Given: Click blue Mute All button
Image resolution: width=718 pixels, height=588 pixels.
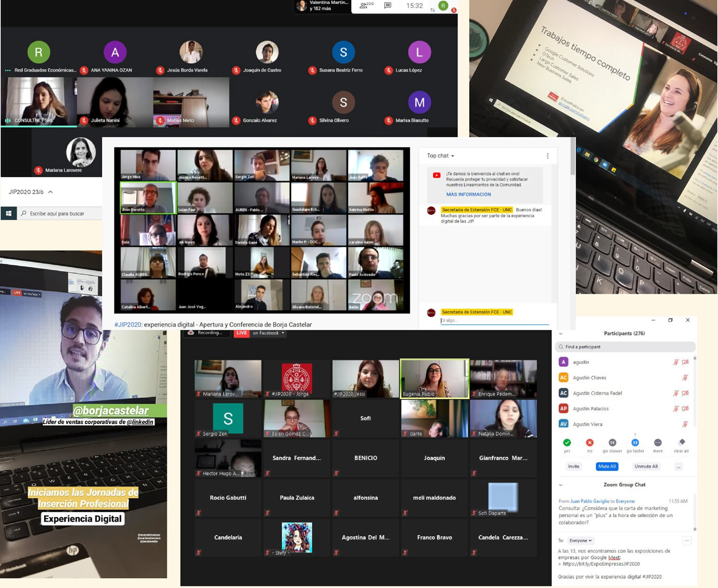Looking at the screenshot, I should [x=607, y=466].
